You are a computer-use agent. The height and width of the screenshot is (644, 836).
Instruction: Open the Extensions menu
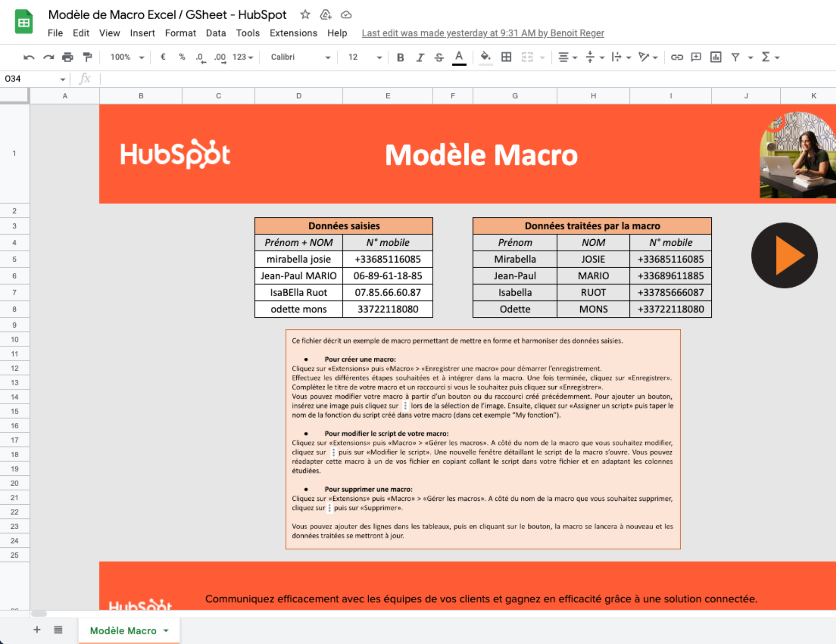click(x=293, y=33)
